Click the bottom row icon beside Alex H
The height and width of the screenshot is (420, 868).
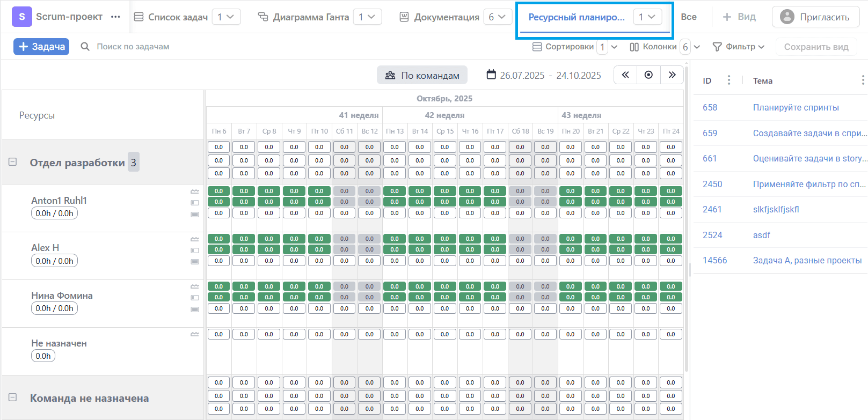tap(195, 262)
